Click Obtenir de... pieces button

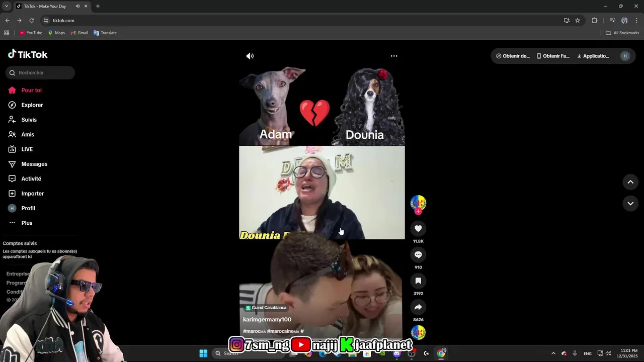pos(513,56)
